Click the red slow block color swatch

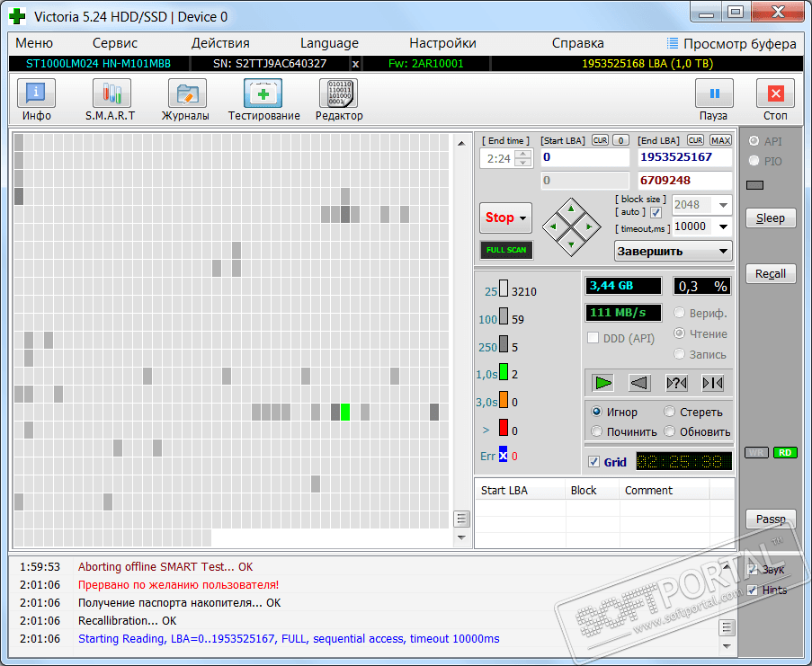coord(504,428)
